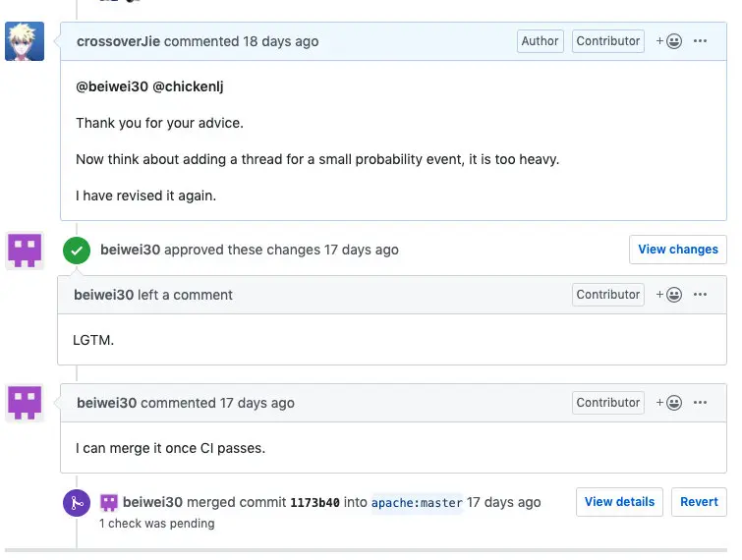Screen dimensions: 742x560
Task: Click the green approved checkmark icon
Action: (77, 251)
